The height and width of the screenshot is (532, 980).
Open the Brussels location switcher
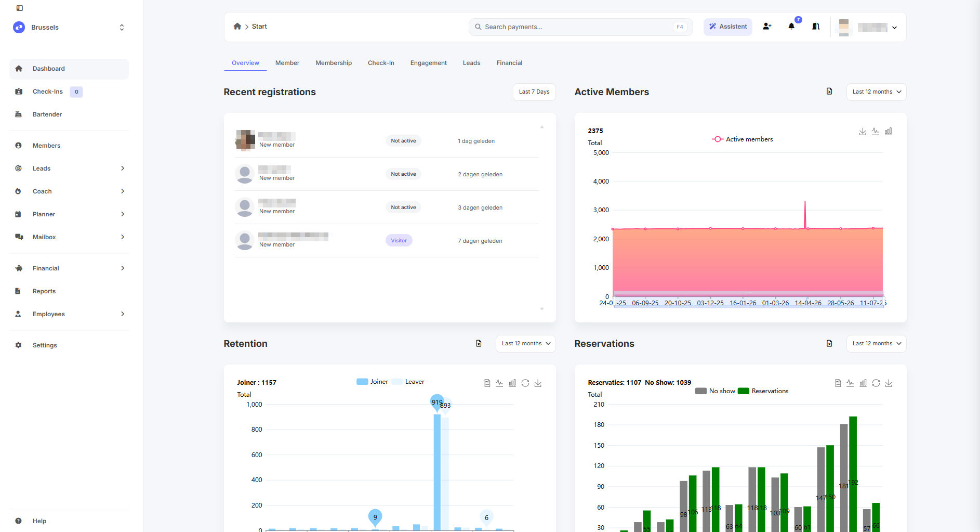click(69, 28)
